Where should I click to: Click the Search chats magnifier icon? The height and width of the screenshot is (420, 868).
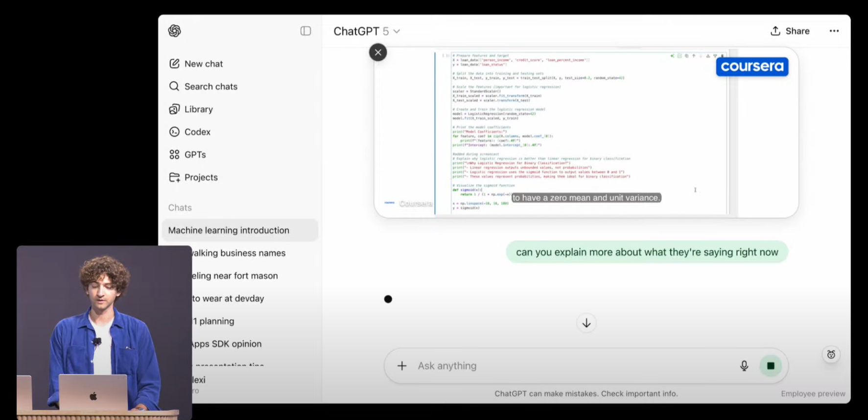(174, 86)
